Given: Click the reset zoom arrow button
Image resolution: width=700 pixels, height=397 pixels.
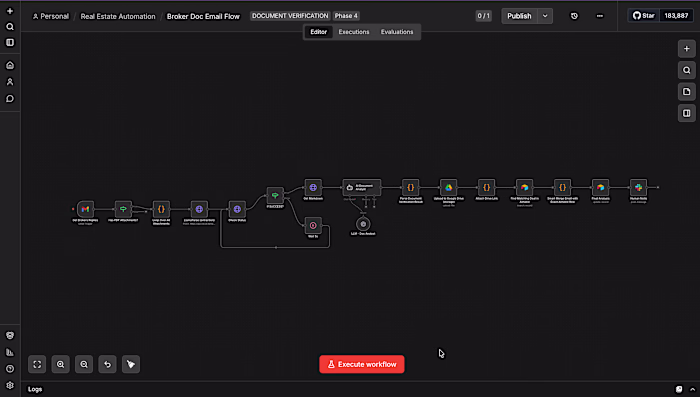Looking at the screenshot, I should (107, 364).
